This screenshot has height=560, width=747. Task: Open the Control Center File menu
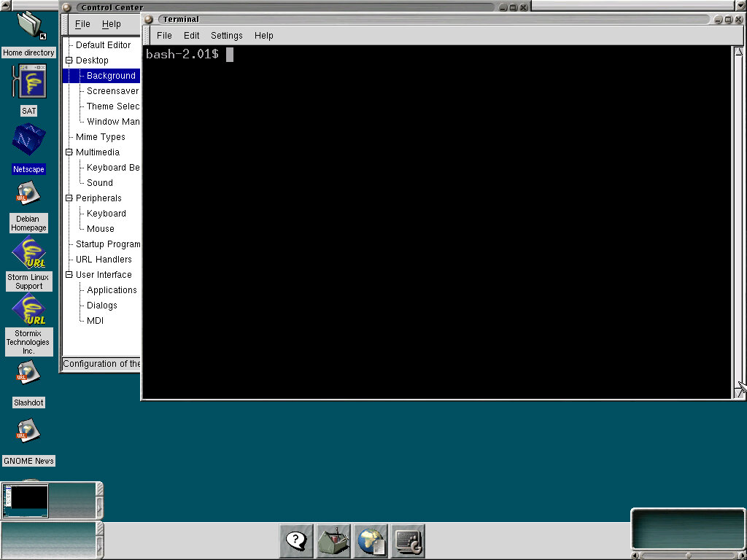click(x=82, y=24)
